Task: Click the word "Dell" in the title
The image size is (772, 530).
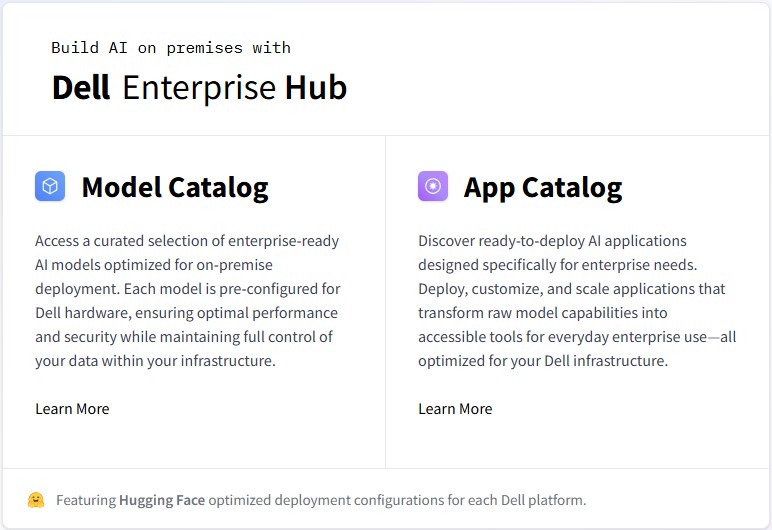Action: (x=81, y=88)
